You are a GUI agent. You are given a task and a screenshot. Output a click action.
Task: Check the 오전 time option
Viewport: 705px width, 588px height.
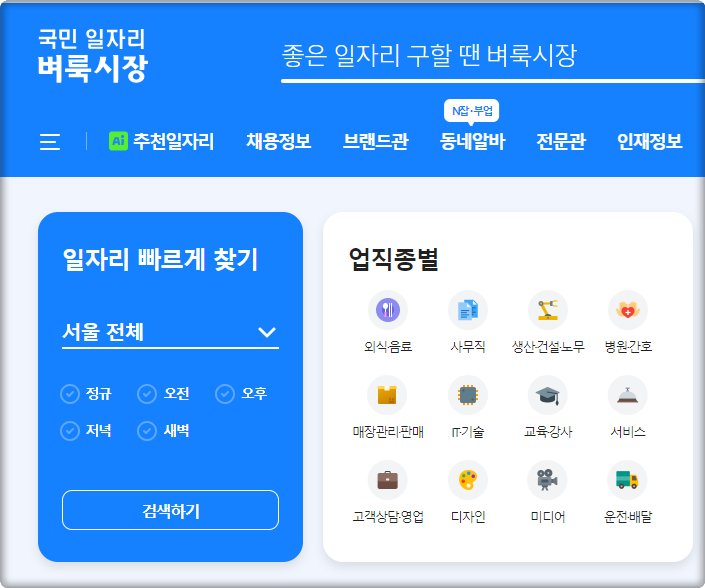point(147,394)
